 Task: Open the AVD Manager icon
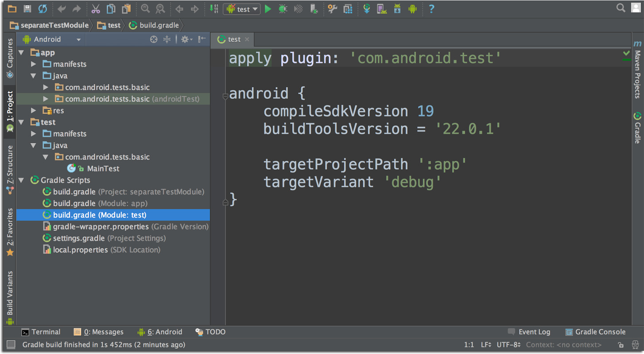point(381,9)
